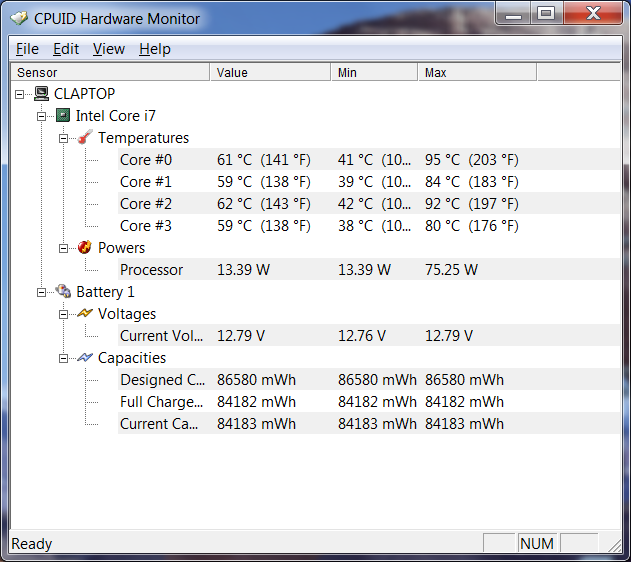
Task: Click the Powers flame icon
Action: tap(85, 247)
